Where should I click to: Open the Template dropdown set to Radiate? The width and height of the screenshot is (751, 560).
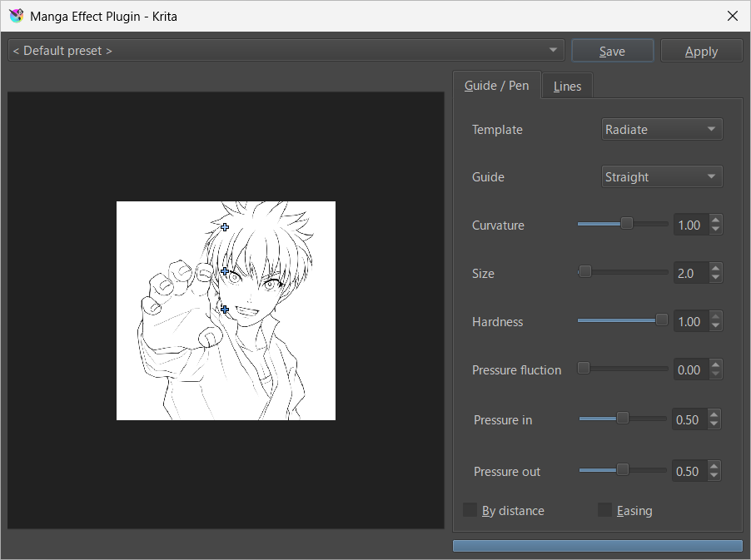point(662,130)
